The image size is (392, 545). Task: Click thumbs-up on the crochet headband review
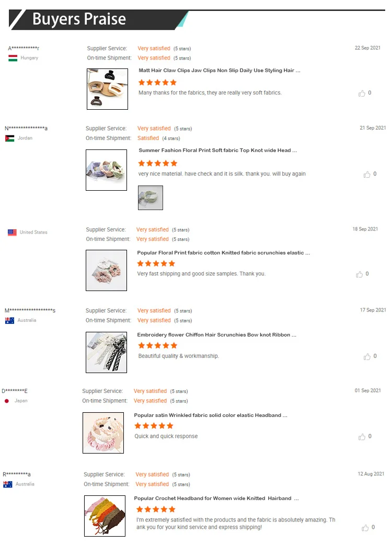[x=365, y=528]
